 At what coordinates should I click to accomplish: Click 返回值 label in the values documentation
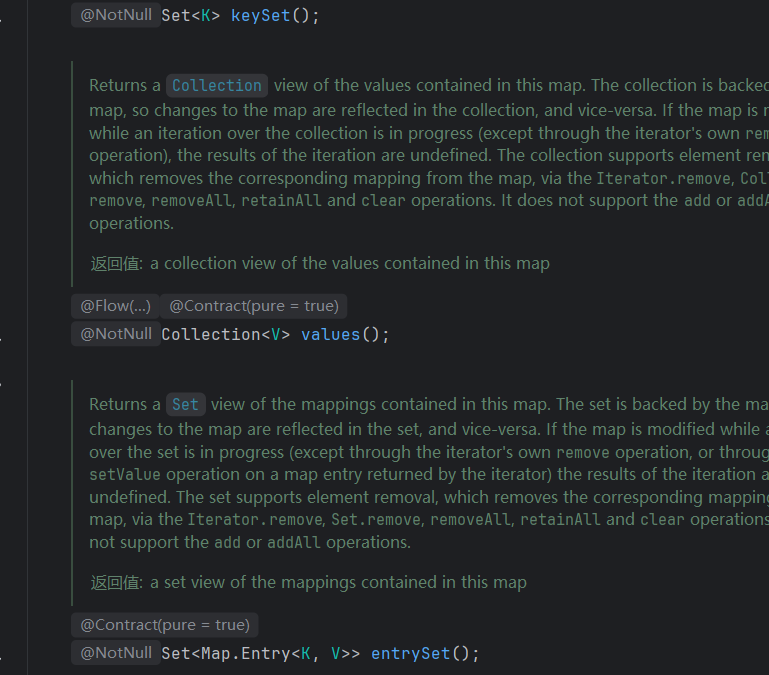click(x=116, y=264)
